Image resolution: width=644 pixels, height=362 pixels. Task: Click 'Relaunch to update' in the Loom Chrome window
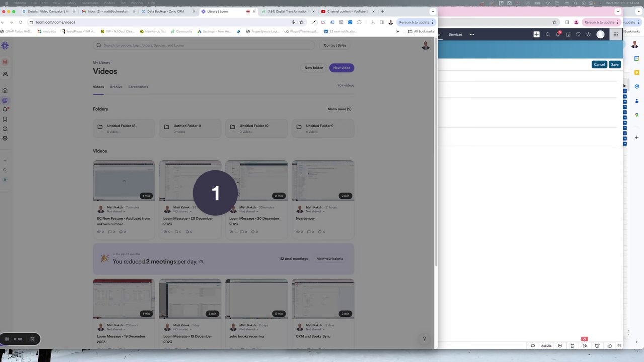click(414, 22)
